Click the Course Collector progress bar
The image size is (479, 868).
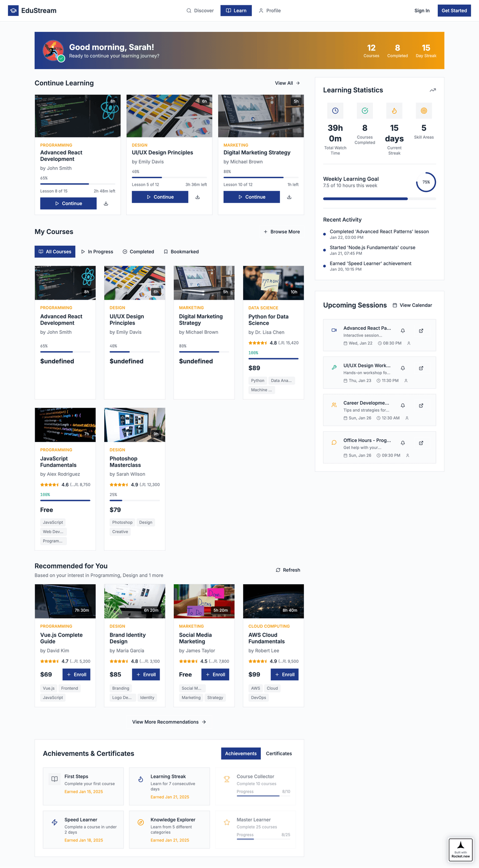point(263,796)
